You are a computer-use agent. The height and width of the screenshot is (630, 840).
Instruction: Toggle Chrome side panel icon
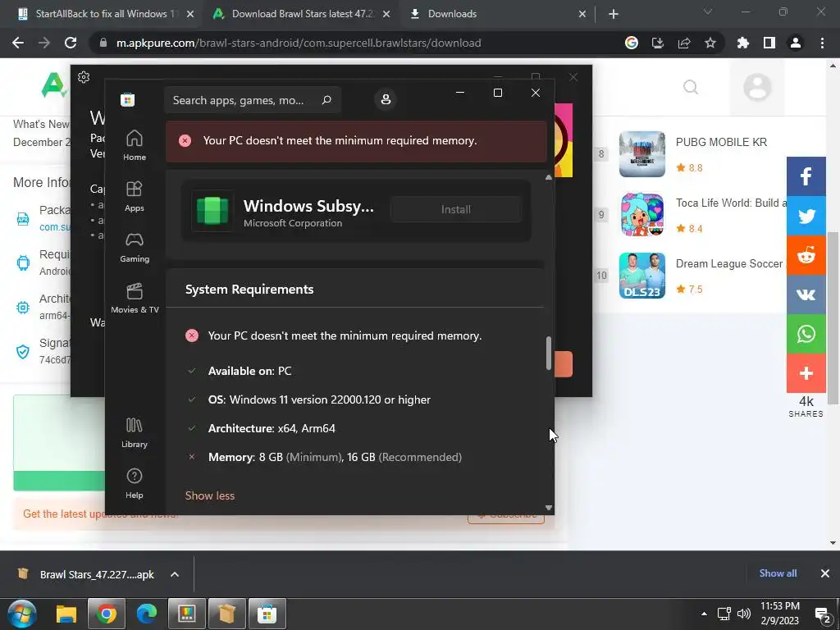(769, 43)
